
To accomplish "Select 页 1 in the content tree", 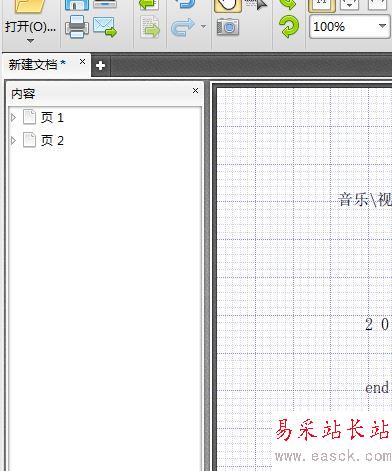I will (x=52, y=117).
